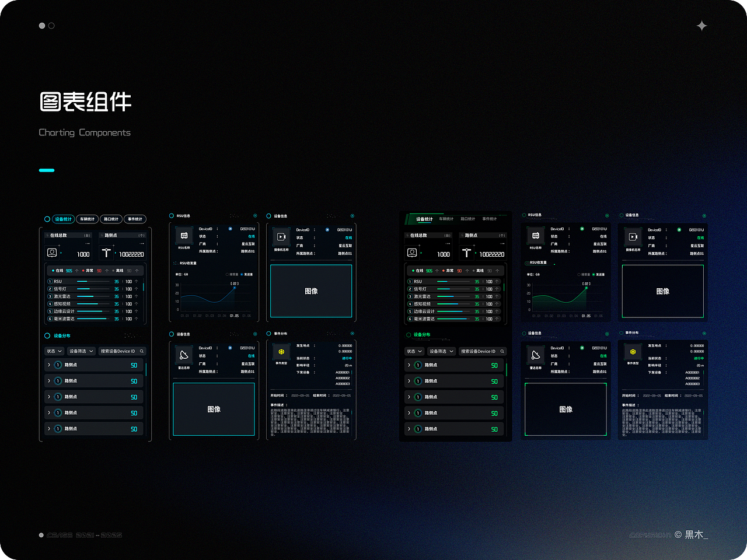Click the 进行中 status in green 事件分布 panel

699,358
